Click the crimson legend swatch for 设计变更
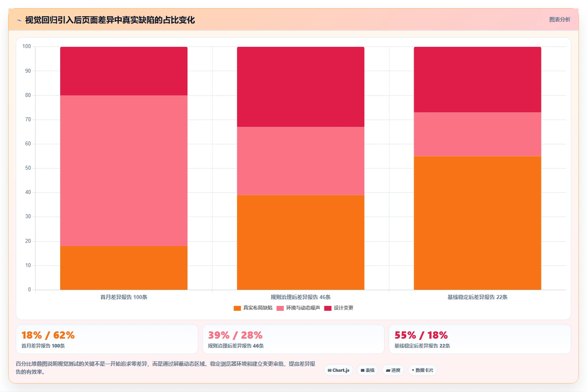This screenshot has width=587, height=392. tap(328, 308)
